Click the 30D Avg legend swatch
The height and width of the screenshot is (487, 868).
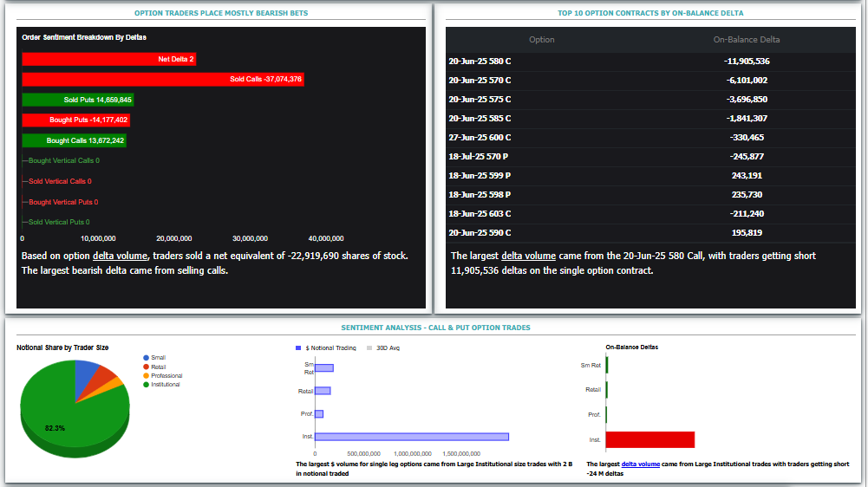[369, 348]
